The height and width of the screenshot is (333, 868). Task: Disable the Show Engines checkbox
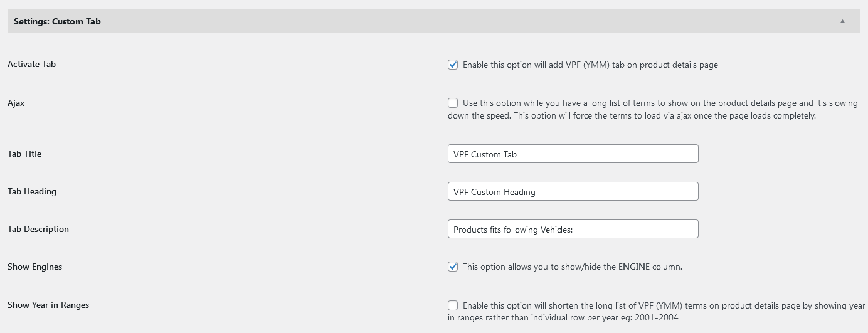[x=453, y=267]
